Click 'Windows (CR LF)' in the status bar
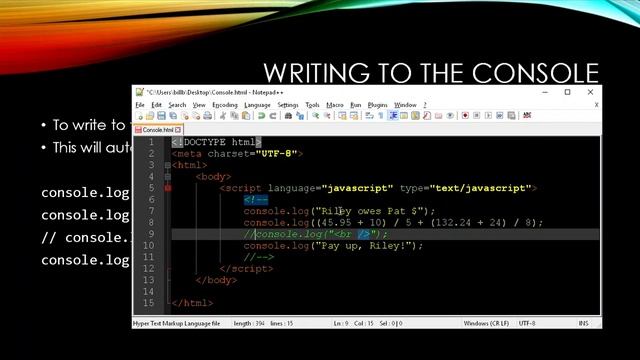This screenshot has height=360, width=640. point(486,323)
